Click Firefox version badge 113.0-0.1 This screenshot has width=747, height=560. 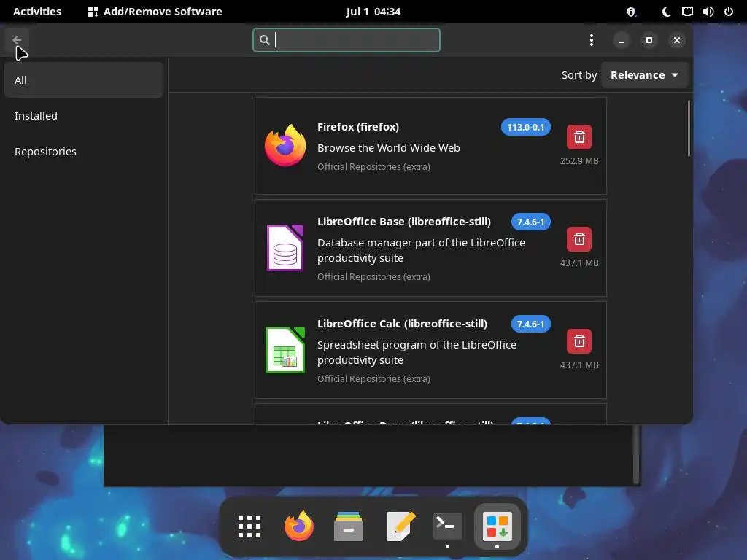coord(525,127)
